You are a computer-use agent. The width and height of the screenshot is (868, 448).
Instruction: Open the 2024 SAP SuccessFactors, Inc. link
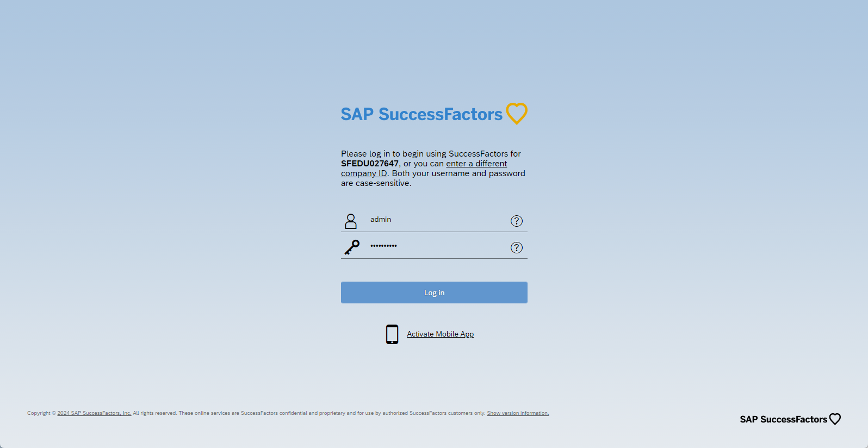94,413
